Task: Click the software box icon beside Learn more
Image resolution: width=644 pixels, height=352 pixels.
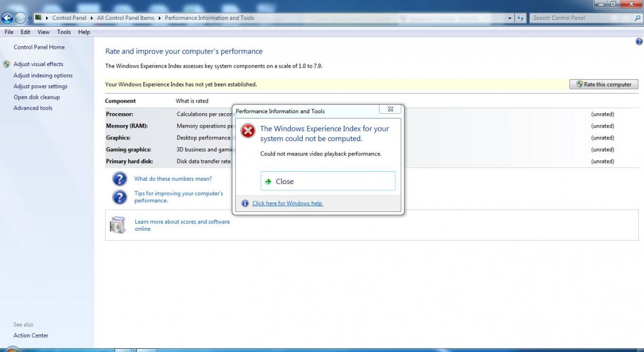Action: [x=117, y=225]
